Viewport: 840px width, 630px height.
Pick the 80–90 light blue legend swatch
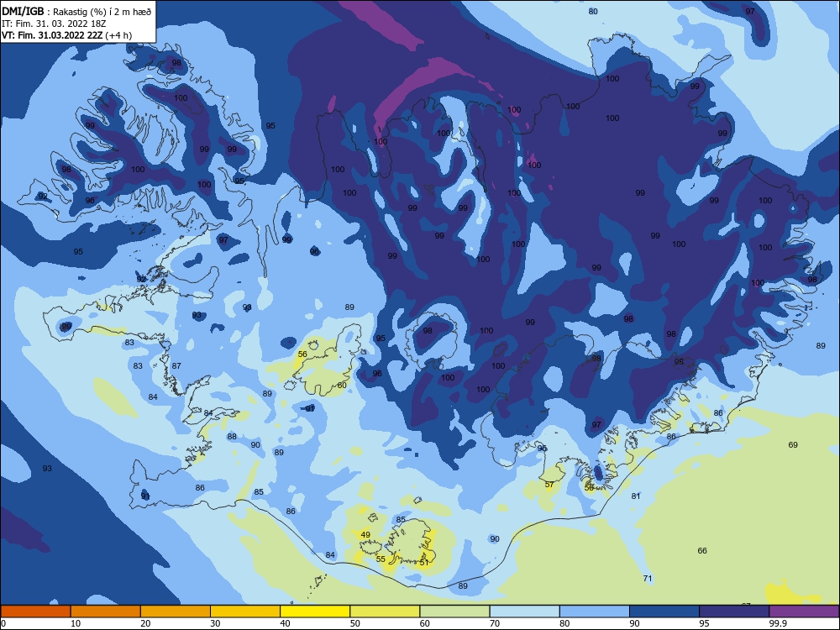[595, 612]
